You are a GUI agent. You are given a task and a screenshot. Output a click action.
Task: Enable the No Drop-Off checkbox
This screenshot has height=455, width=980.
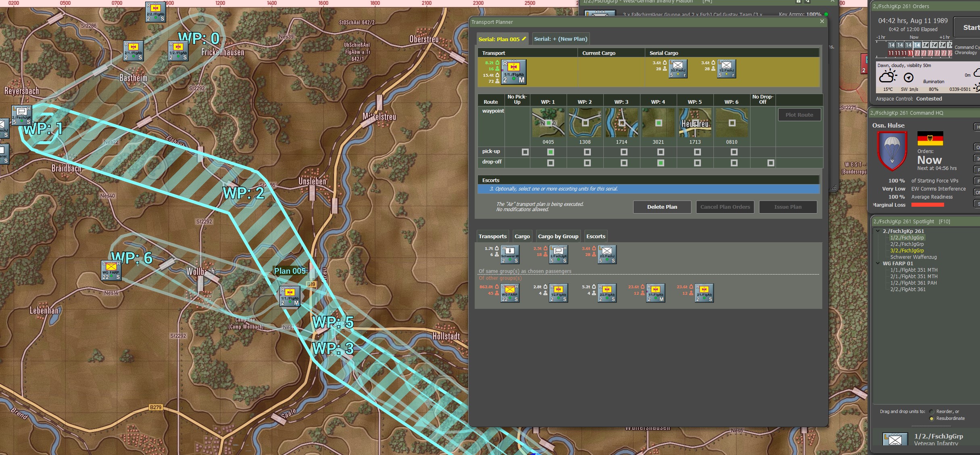pos(771,163)
